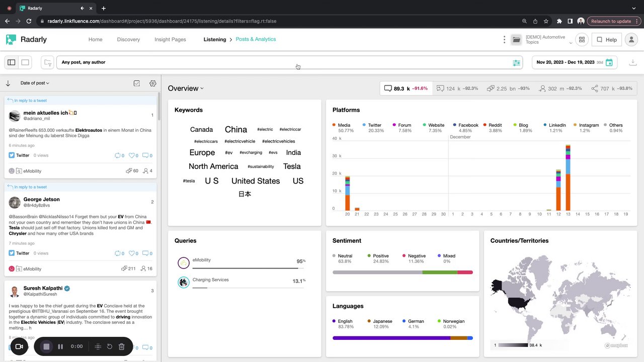Click the saved filters folder icon

click(x=47, y=62)
